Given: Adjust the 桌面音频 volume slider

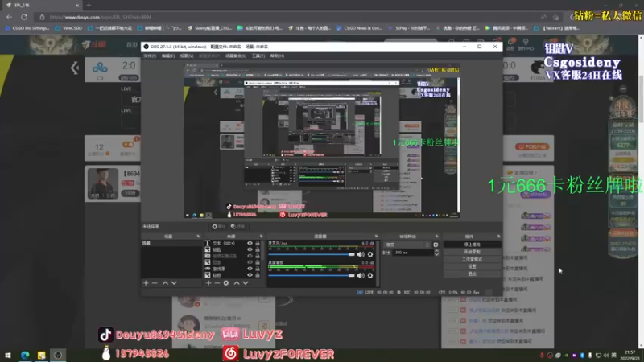Looking at the screenshot, I should tap(312, 275).
